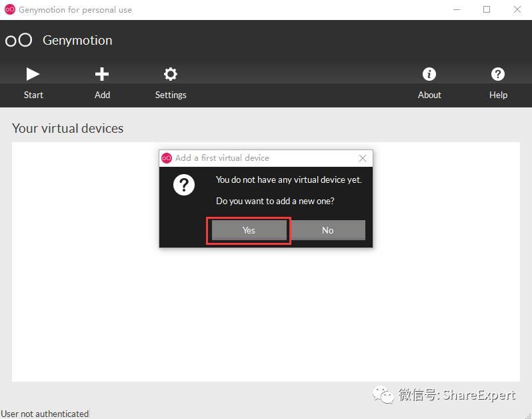The height and width of the screenshot is (419, 532).
Task: Click the Genymotion logo in header
Action: (x=19, y=40)
